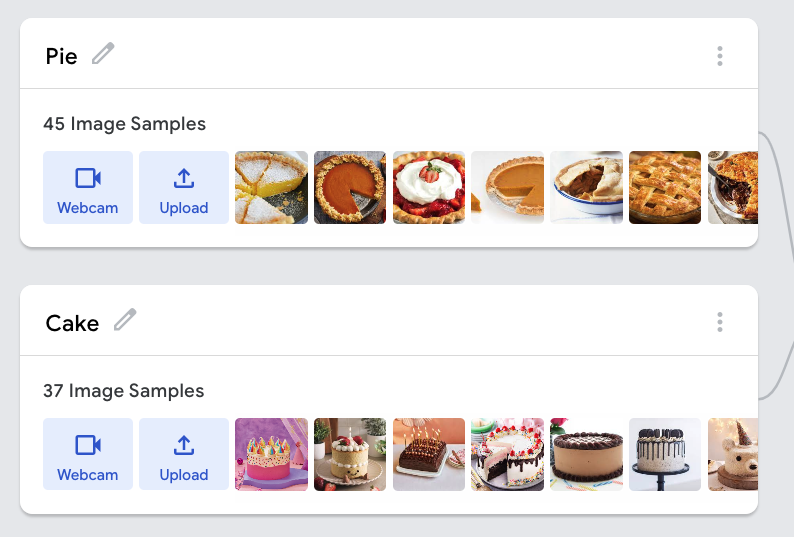Select the round chocolate mousse cake thumbnail
The width and height of the screenshot is (794, 537).
pyautogui.click(x=586, y=454)
